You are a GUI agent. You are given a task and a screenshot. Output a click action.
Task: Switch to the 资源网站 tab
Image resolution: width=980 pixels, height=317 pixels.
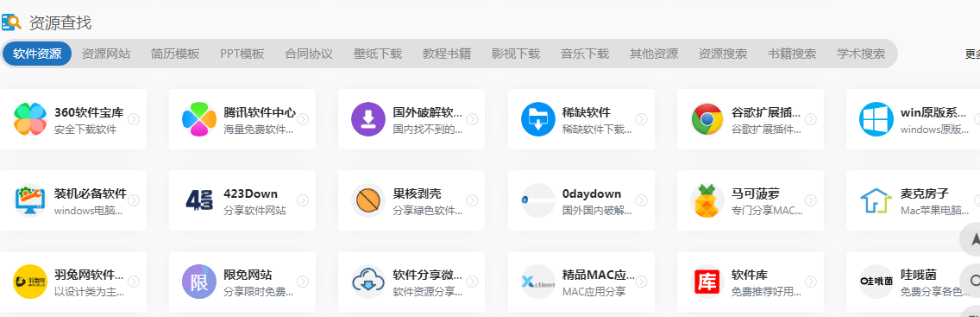coord(106,54)
